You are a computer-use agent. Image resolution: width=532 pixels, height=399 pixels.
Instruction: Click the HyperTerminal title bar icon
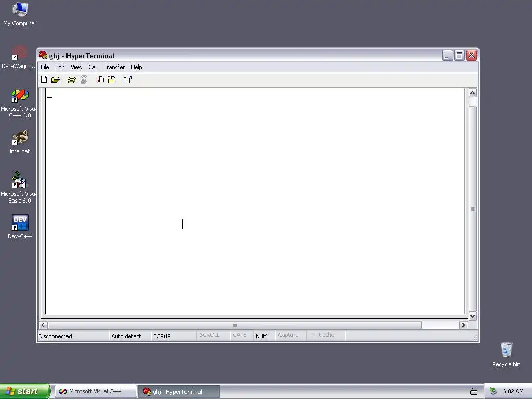click(x=43, y=55)
